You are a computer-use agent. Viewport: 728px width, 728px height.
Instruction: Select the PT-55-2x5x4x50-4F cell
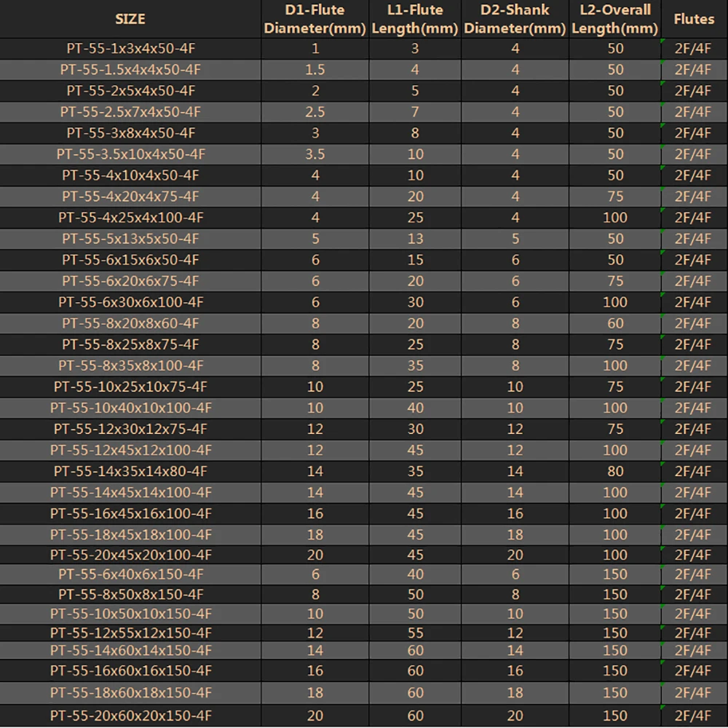tap(130, 91)
